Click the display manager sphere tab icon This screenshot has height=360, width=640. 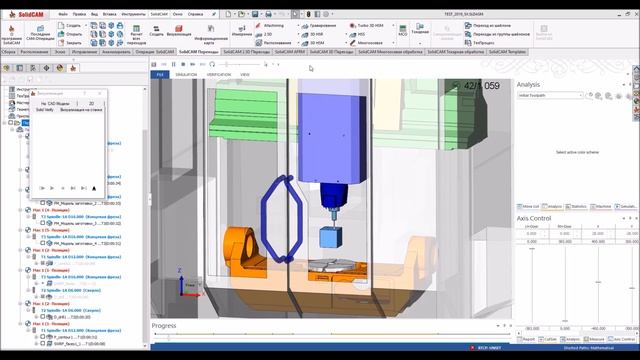tap(60, 68)
